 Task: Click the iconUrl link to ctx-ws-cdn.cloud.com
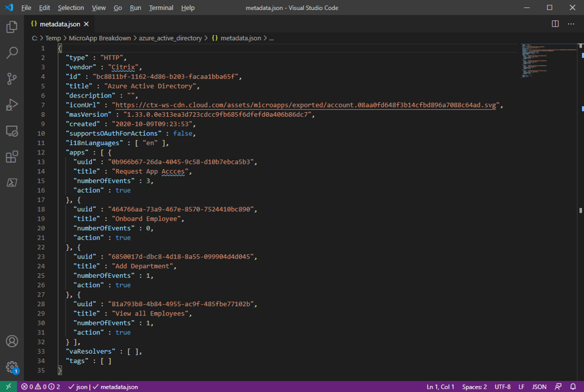(x=305, y=105)
